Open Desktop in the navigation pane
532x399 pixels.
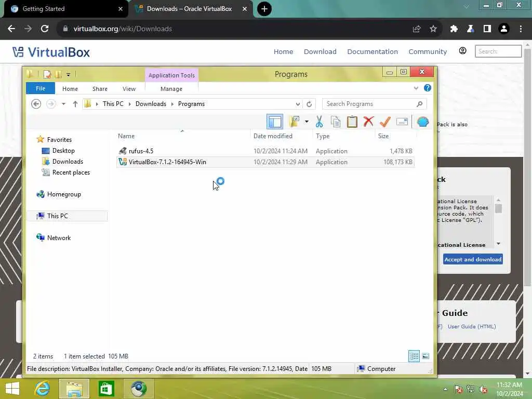[63, 150]
